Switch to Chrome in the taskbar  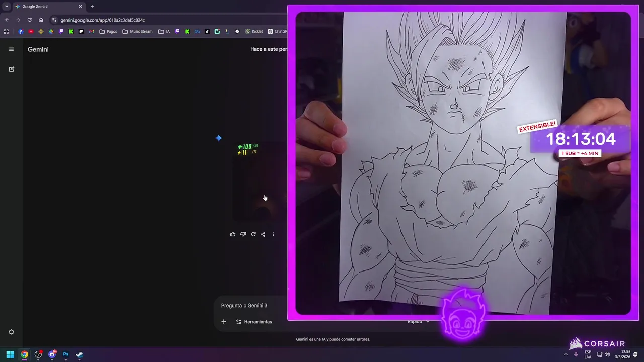(24, 354)
